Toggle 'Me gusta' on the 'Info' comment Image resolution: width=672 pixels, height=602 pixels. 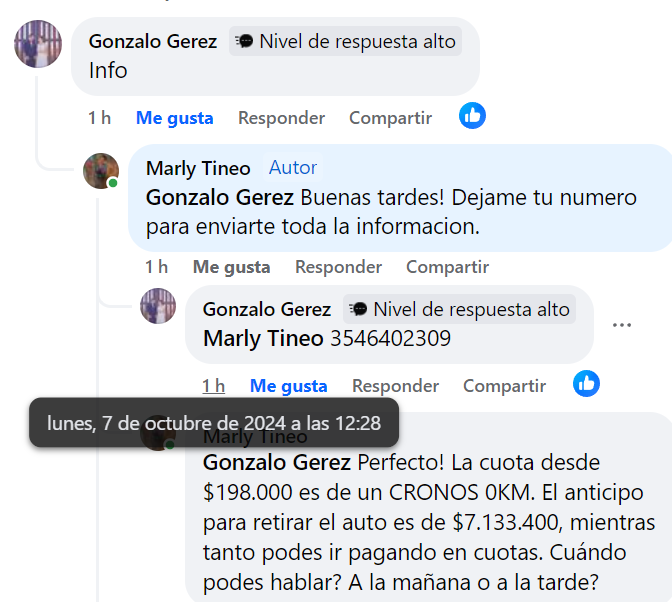click(x=174, y=118)
